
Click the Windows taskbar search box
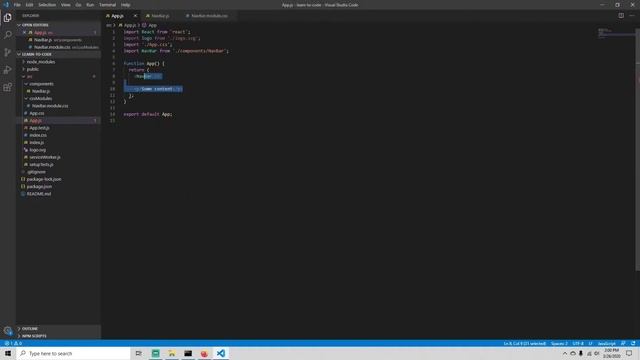(x=73, y=353)
